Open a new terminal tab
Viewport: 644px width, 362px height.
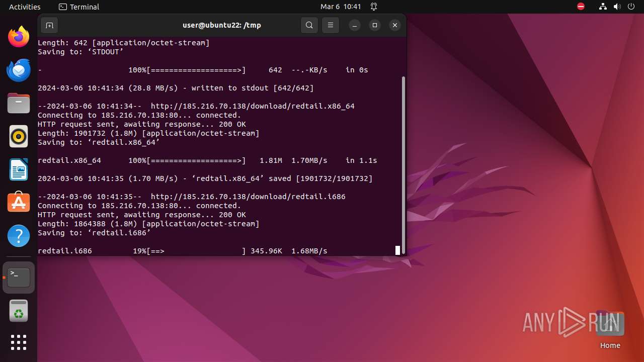pos(49,25)
